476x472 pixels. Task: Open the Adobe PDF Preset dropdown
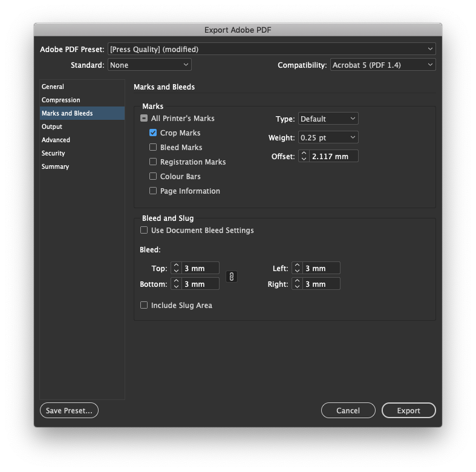click(x=271, y=49)
